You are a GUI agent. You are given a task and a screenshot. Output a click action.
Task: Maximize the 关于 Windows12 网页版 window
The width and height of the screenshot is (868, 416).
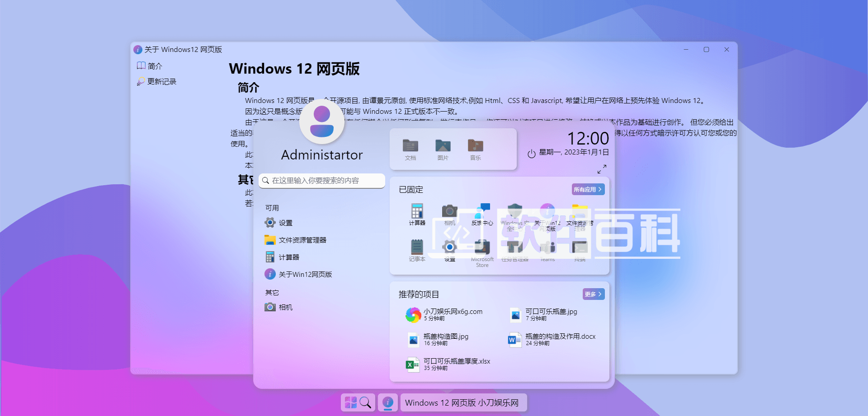coord(706,49)
